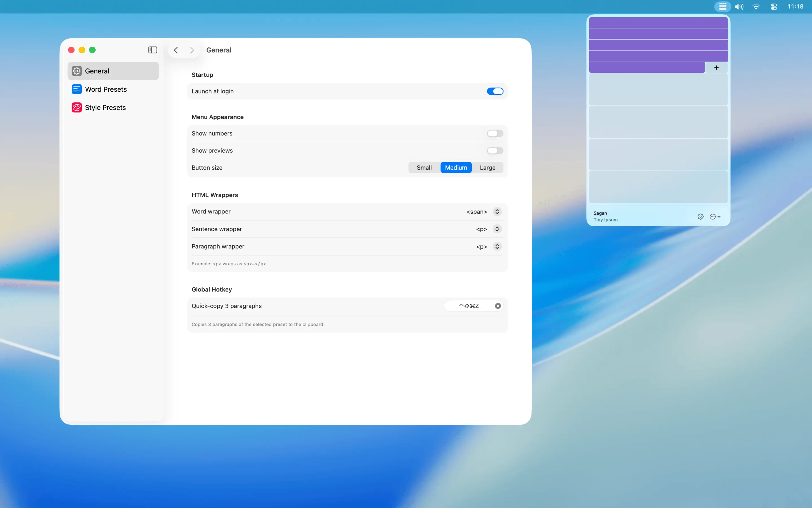
Task: Click the Quick-copy hotkey recorder field
Action: pyautogui.click(x=473, y=306)
